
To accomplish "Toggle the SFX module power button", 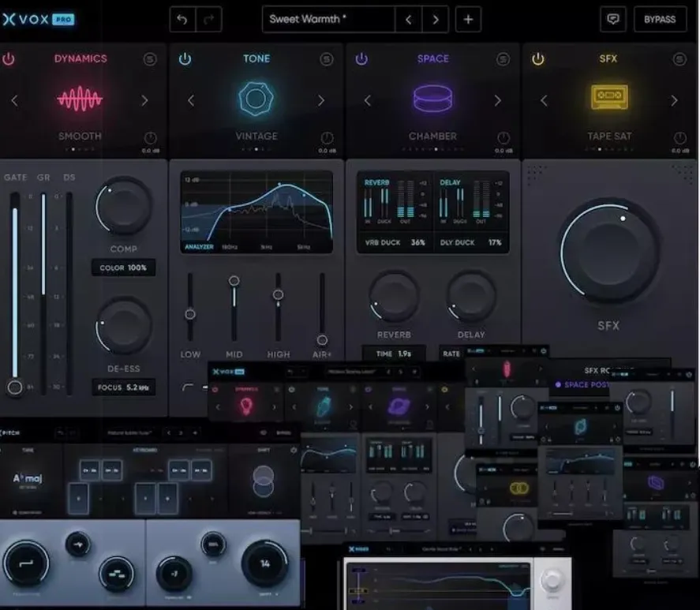I will pos(538,59).
